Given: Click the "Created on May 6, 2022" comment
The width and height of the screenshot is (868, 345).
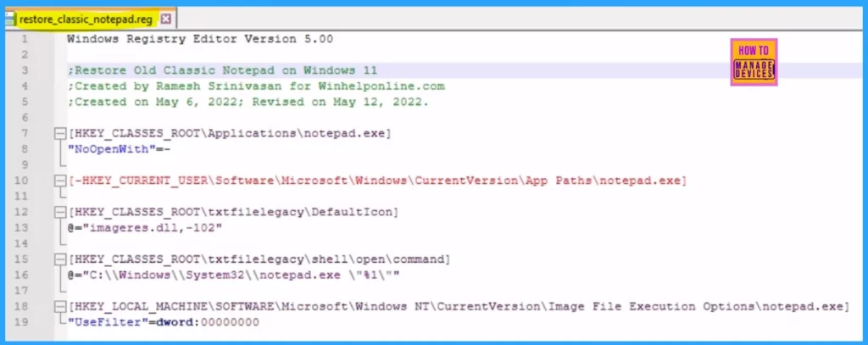Looking at the screenshot, I should pos(248,103).
